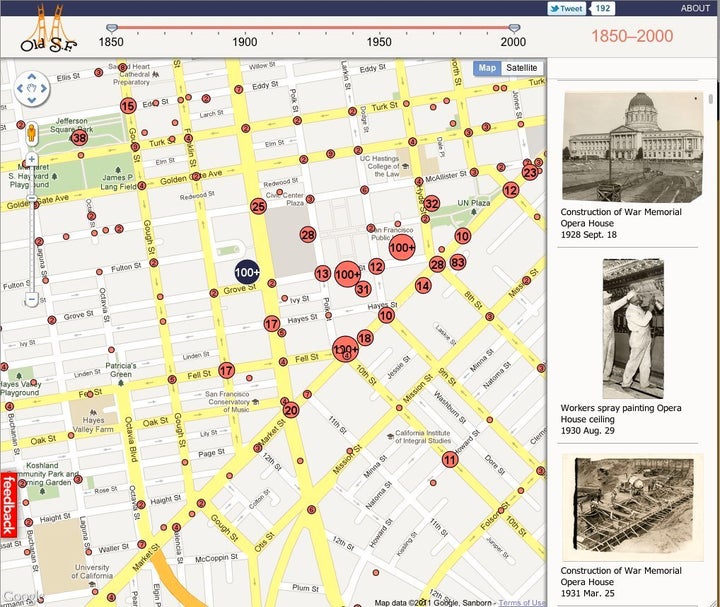
Task: Open the 1928 Opera House construction photo
Action: (x=634, y=147)
